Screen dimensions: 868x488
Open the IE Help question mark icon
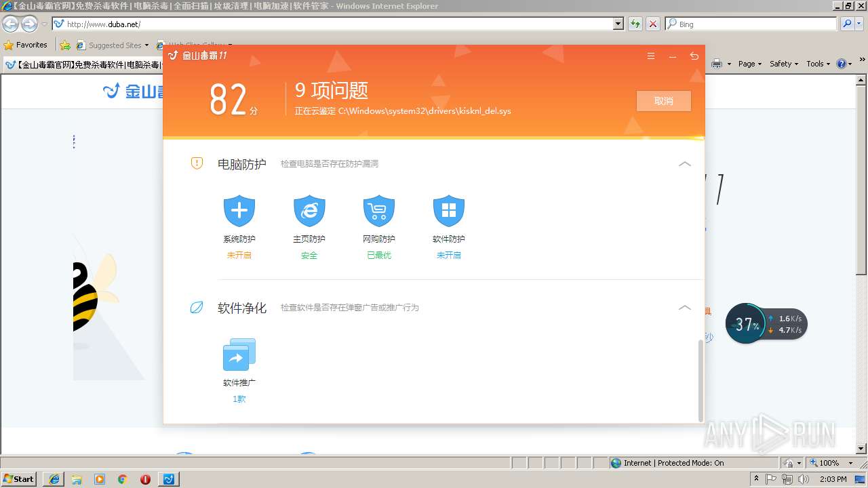(842, 64)
